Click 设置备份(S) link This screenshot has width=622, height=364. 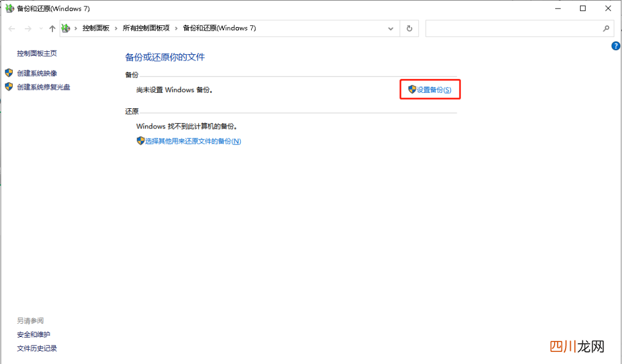[434, 90]
